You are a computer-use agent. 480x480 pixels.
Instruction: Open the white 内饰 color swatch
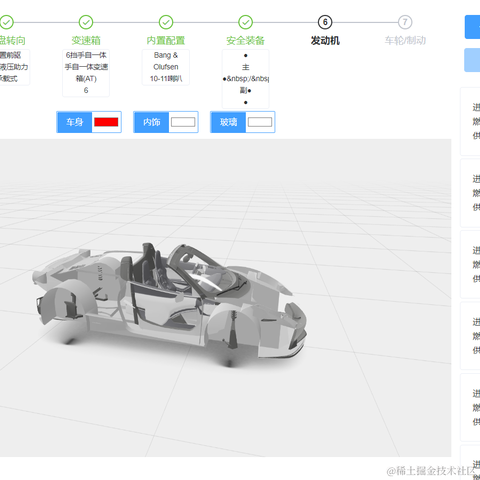(183, 122)
